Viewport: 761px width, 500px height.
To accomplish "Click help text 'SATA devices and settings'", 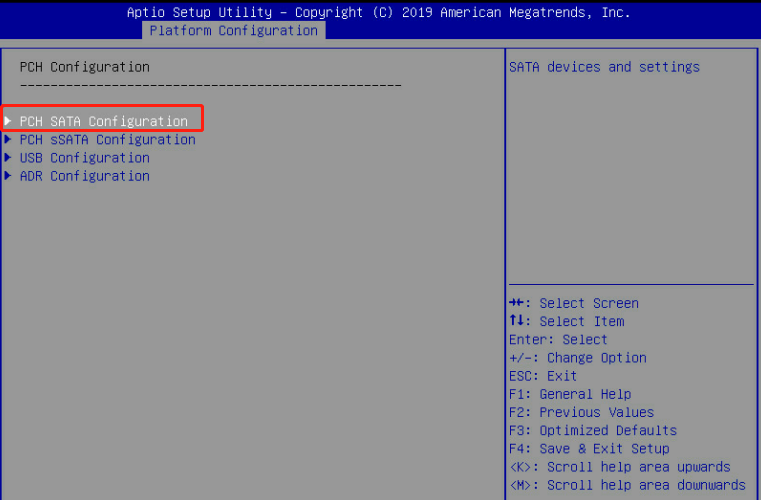I will click(604, 67).
